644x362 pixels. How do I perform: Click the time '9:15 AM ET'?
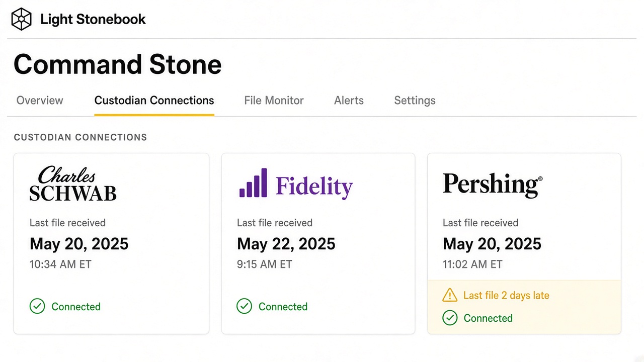pos(265,264)
